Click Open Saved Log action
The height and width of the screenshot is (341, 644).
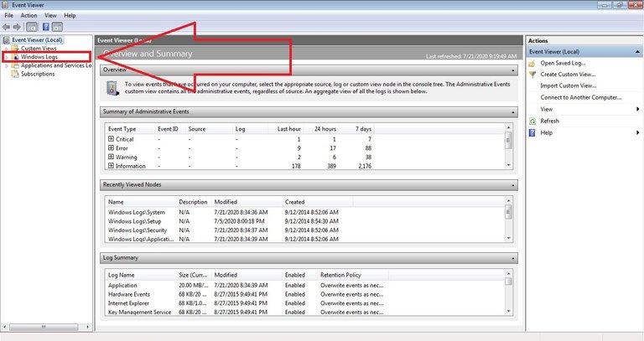click(563, 63)
